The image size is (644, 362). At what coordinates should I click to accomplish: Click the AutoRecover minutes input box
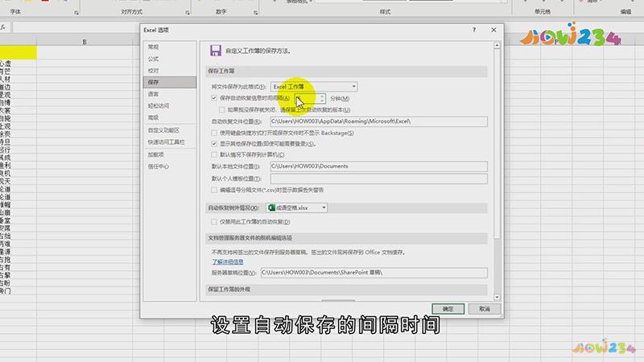[307, 98]
